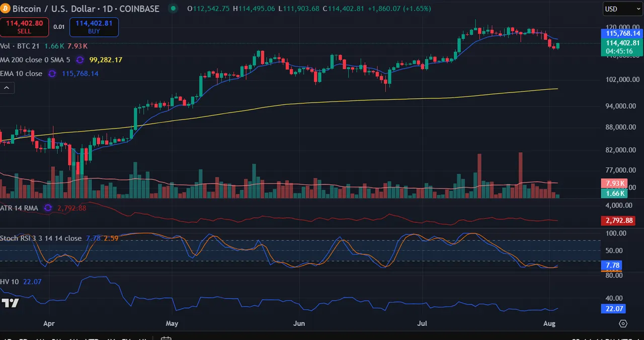
Task: Open the Bitcoin / U.S. Dollar symbol title
Action: [86, 9]
